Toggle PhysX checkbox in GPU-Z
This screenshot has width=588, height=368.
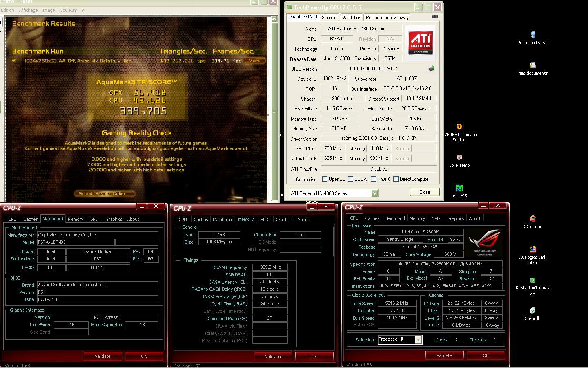[373, 179]
